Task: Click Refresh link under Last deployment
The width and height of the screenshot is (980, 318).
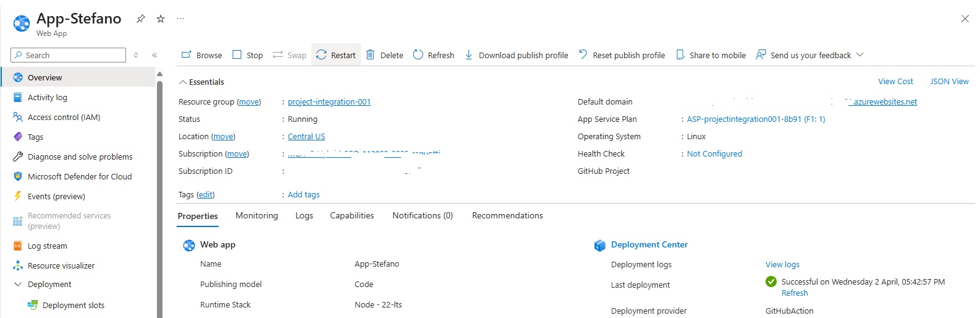Action: pyautogui.click(x=795, y=293)
